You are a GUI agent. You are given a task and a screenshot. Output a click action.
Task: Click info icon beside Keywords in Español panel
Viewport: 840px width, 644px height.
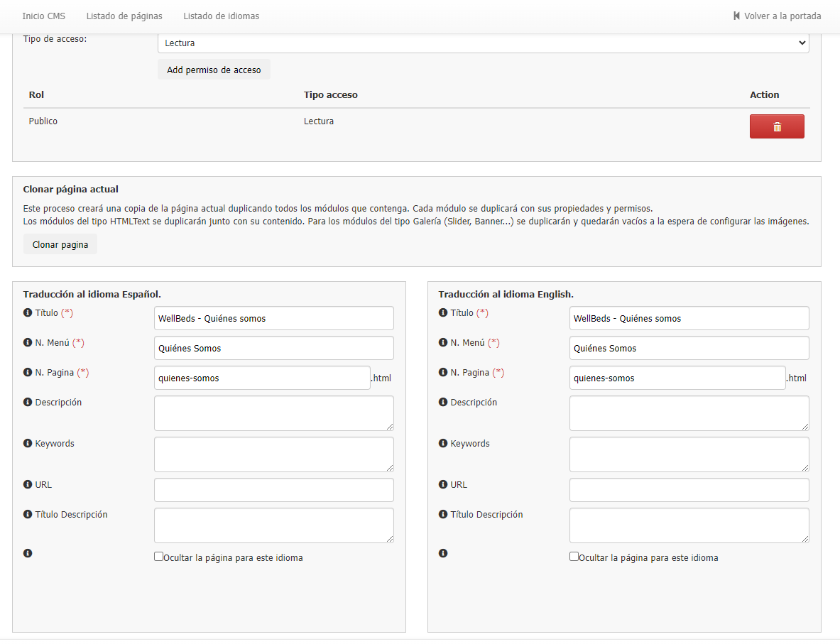coord(28,443)
